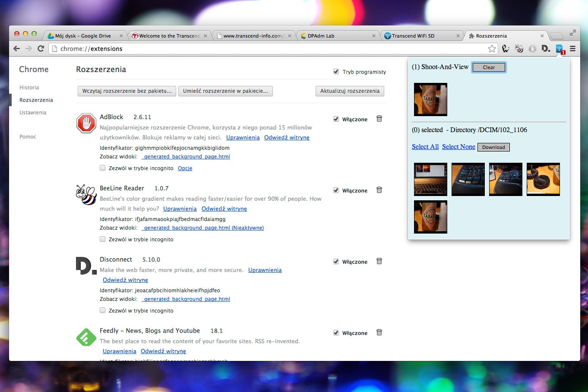Delete BeeLine Reader with its trash icon

[379, 190]
